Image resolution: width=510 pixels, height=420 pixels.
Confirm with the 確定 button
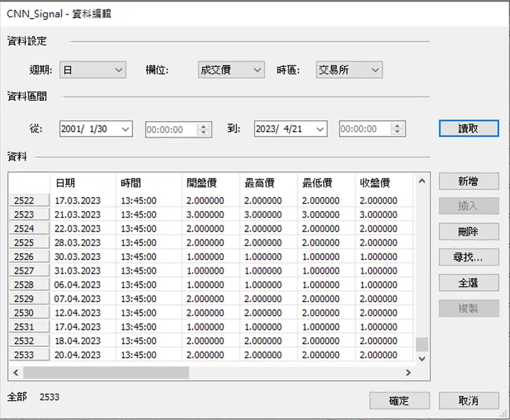400,401
